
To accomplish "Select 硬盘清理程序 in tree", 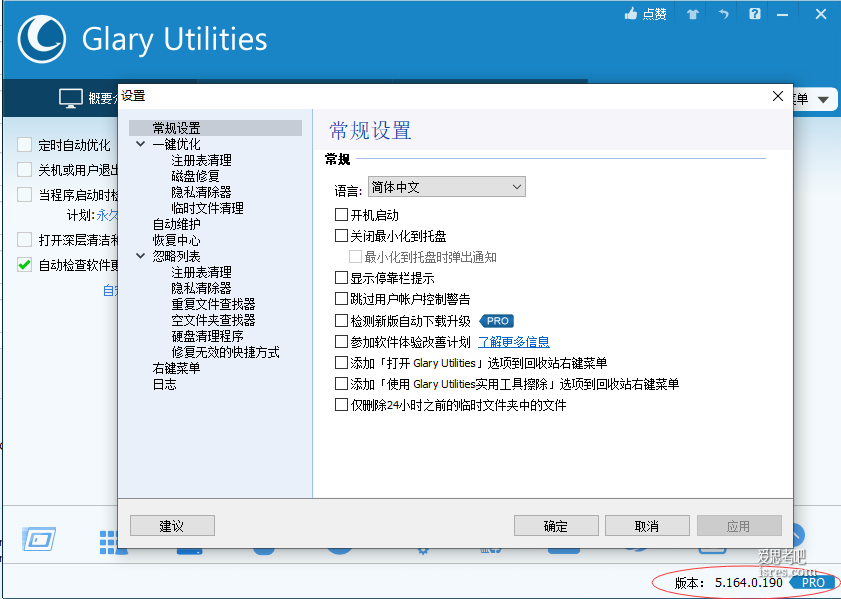I will click(x=208, y=336).
